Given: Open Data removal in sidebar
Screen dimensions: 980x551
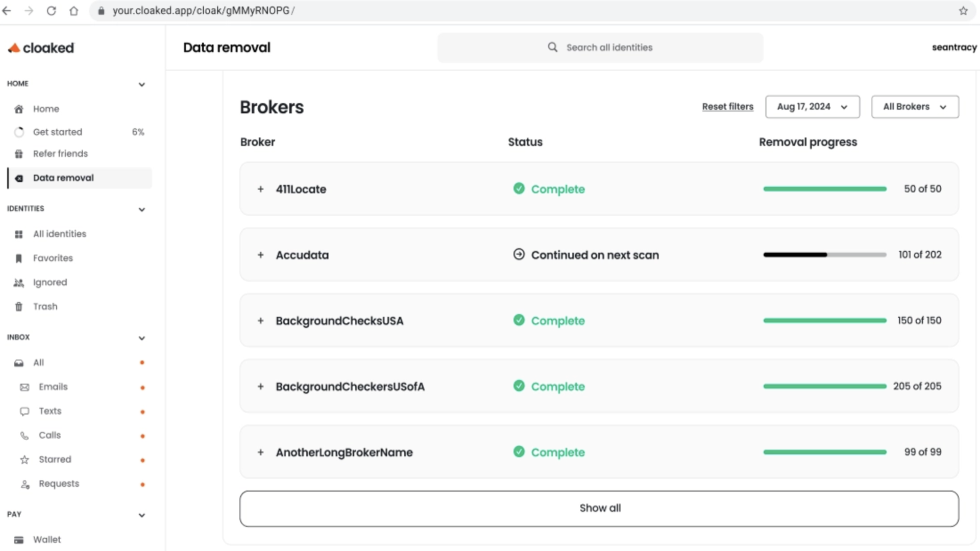Looking at the screenshot, I should [80, 178].
